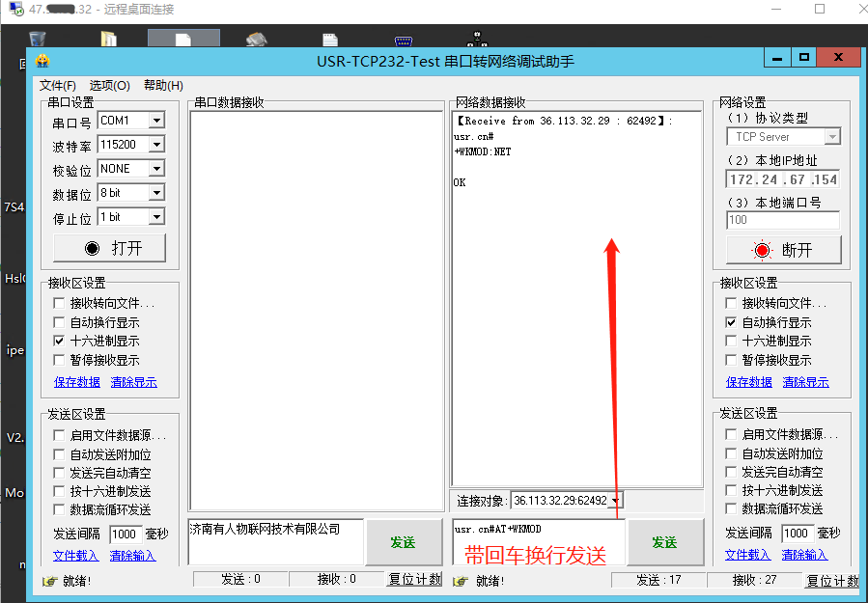Click 打开 to open serial port
This screenshot has width=868, height=603.
click(x=110, y=248)
